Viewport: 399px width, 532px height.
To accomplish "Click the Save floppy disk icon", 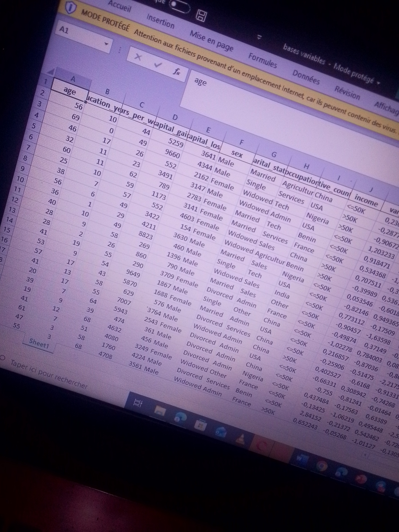I will click(201, 16).
